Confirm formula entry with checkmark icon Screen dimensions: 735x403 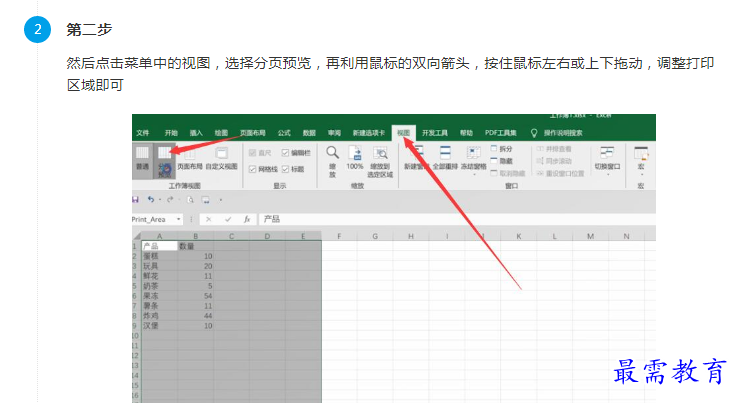(228, 219)
